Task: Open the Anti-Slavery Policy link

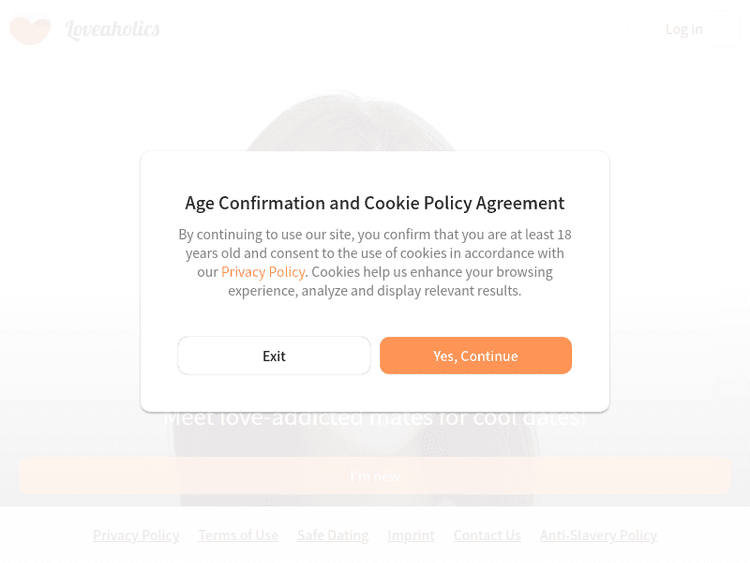Action: [598, 535]
